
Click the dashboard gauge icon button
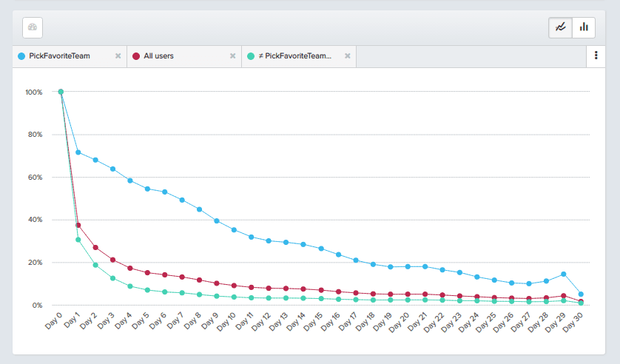32,27
